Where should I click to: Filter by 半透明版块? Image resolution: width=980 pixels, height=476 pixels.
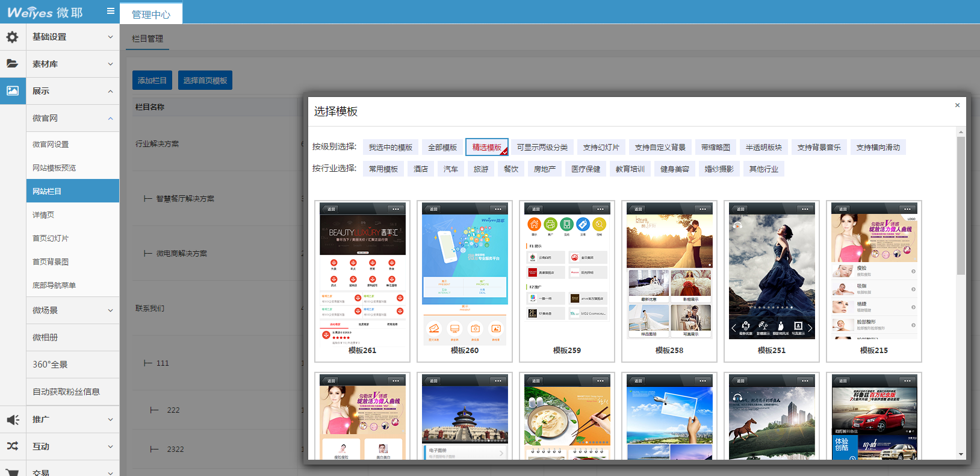pos(764,147)
